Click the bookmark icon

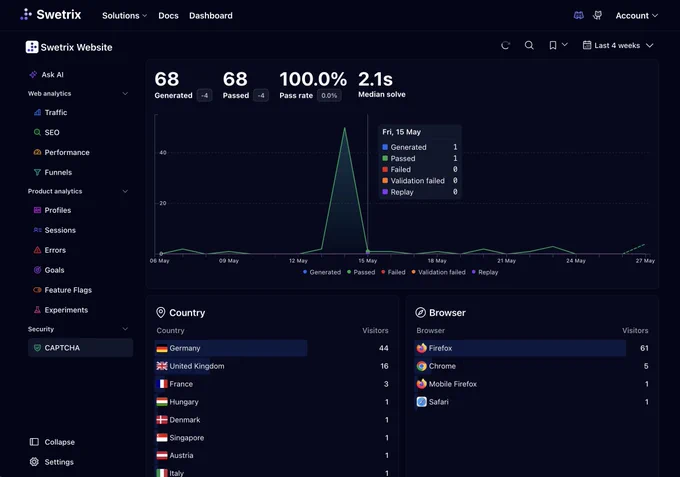pyautogui.click(x=552, y=45)
